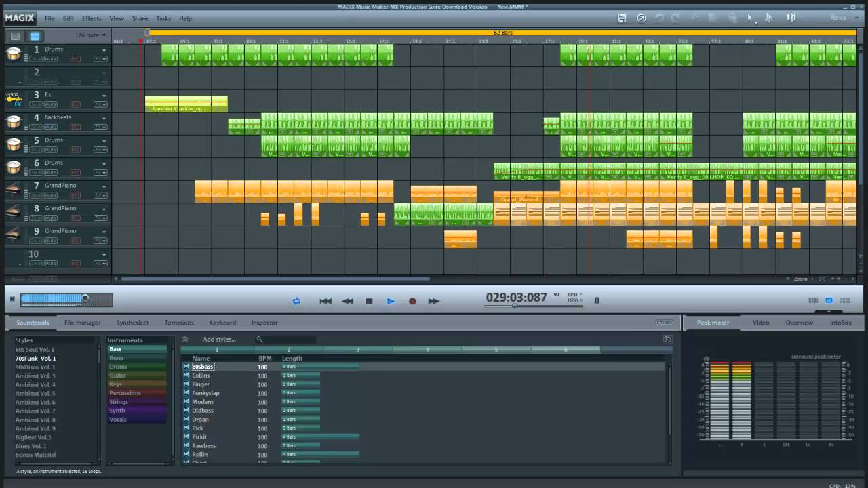Click the arranger horizontal scrollbar

[275, 279]
